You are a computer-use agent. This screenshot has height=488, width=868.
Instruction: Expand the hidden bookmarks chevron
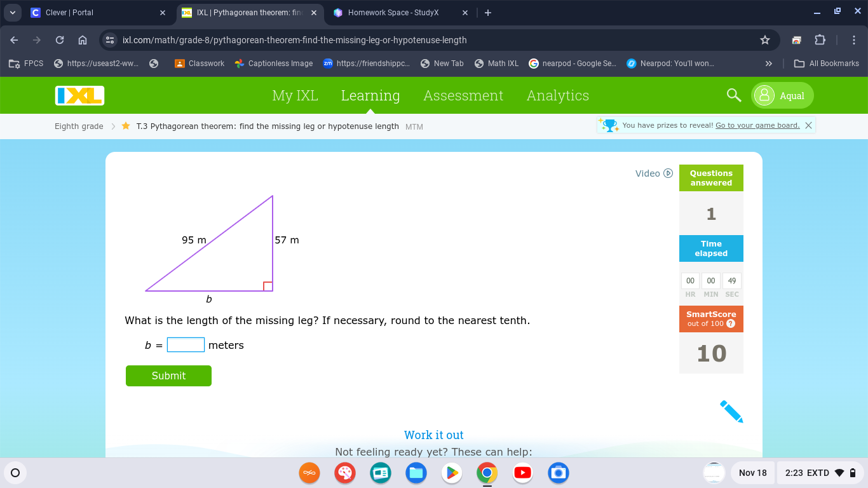pos(768,64)
